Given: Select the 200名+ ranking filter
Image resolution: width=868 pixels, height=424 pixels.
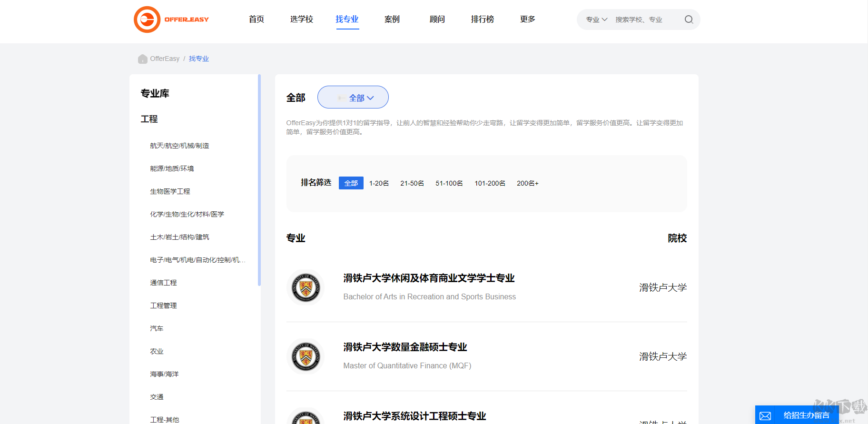Looking at the screenshot, I should pos(527,183).
